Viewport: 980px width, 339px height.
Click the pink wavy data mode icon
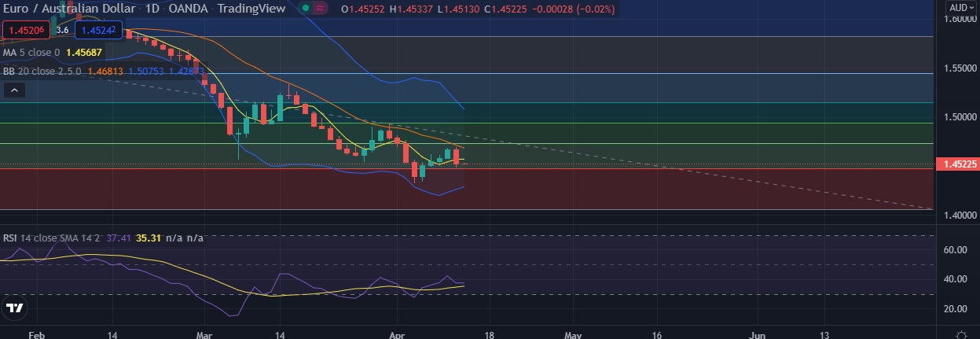(318, 9)
